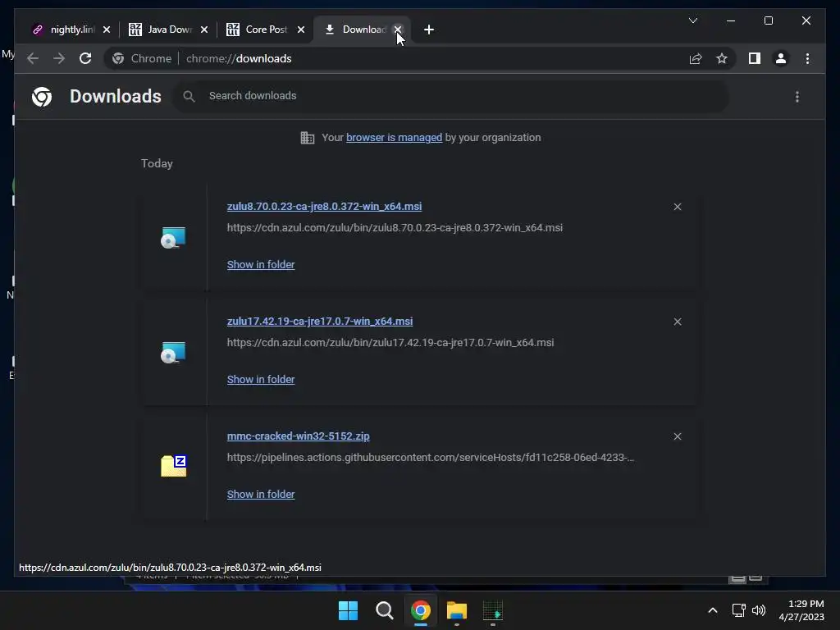The image size is (840, 630).
Task: Open the 'browser is managed' link
Action: [394, 138]
